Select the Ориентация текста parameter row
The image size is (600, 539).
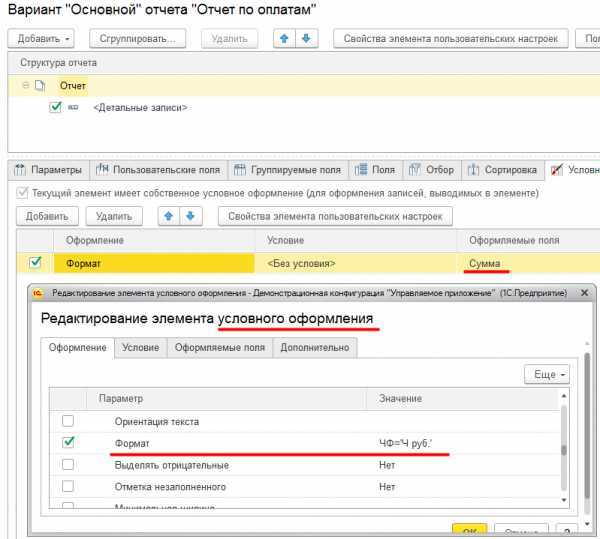click(305, 422)
